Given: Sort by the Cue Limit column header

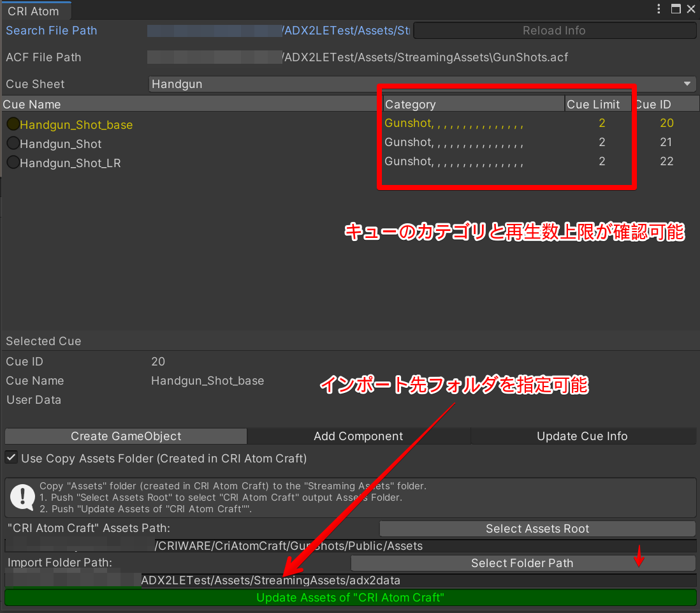Looking at the screenshot, I should 598,104.
